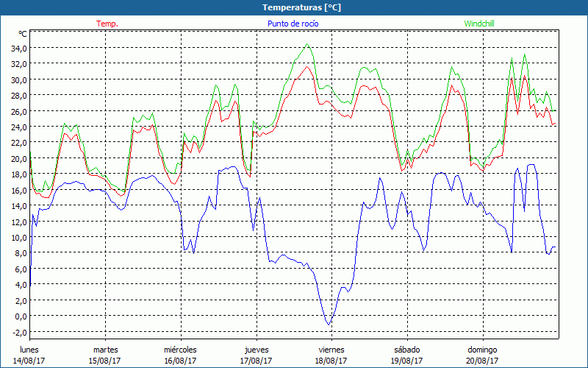588x368 pixels.
Task: Select the sábado day label
Action: point(406,350)
